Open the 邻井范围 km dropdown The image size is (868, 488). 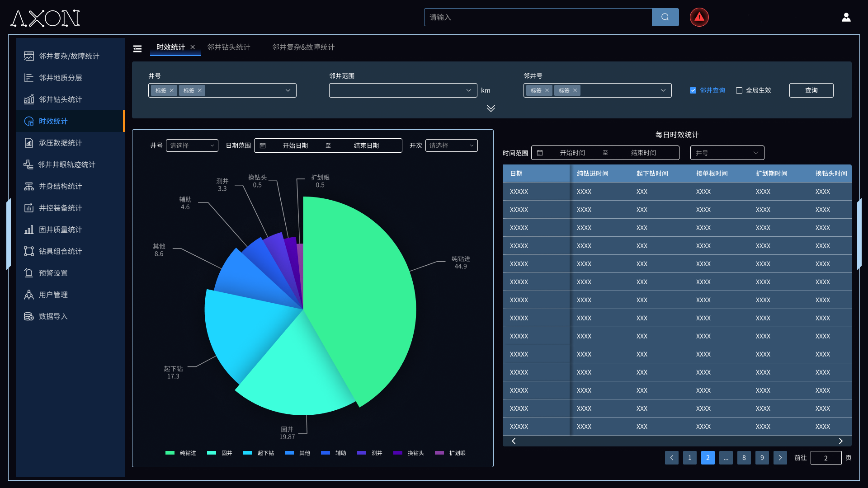coord(403,90)
